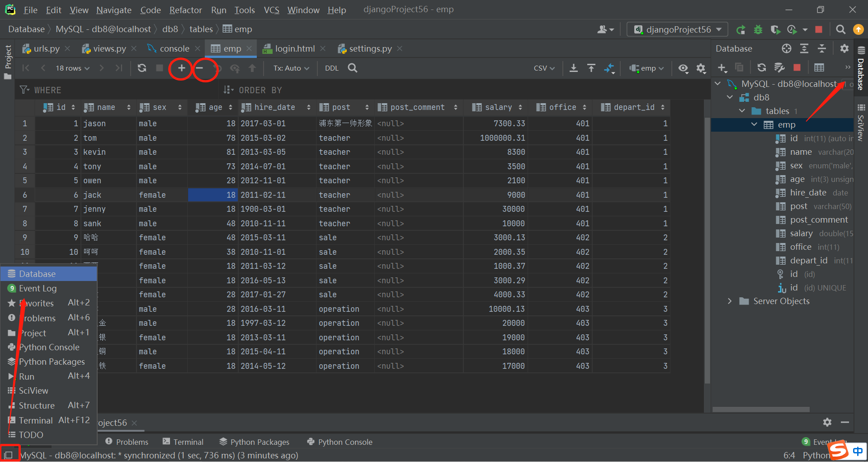Open the data search magnifier in the toolbar

coord(353,68)
